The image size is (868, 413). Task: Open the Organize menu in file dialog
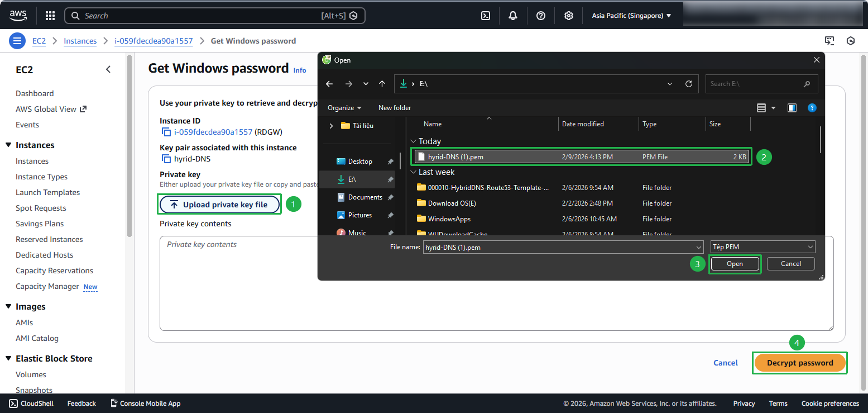tap(344, 108)
